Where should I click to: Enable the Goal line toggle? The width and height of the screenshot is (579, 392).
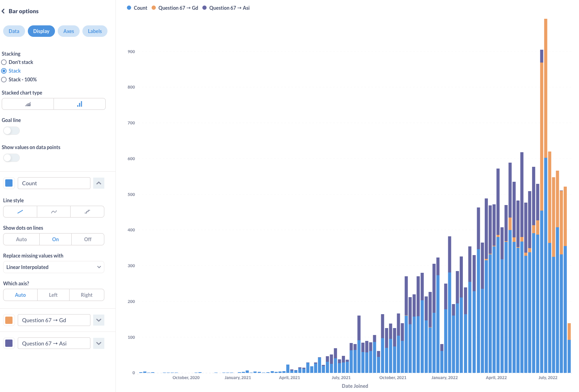[11, 131]
